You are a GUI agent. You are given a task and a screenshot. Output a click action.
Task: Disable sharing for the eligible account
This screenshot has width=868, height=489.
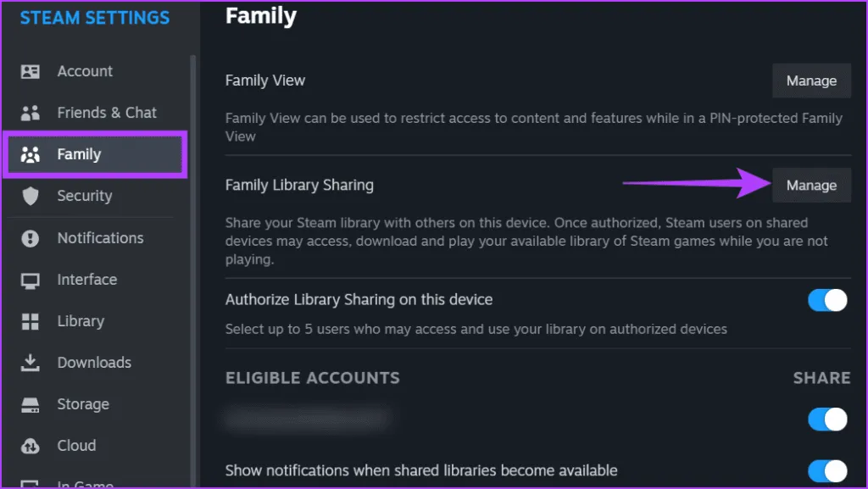827,419
